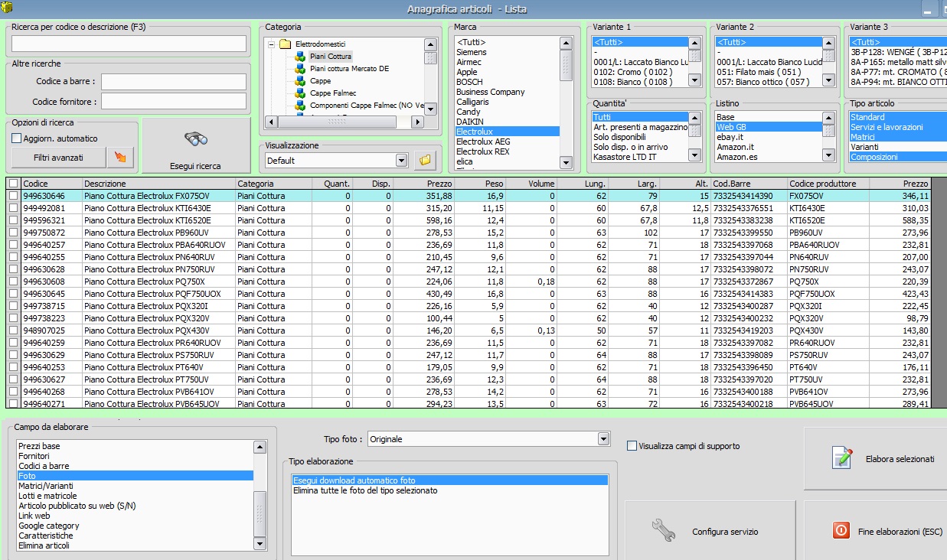Image resolution: width=947 pixels, height=560 pixels.
Task: Enable the Aggiorn. automatico checkbox
Action: (x=17, y=138)
